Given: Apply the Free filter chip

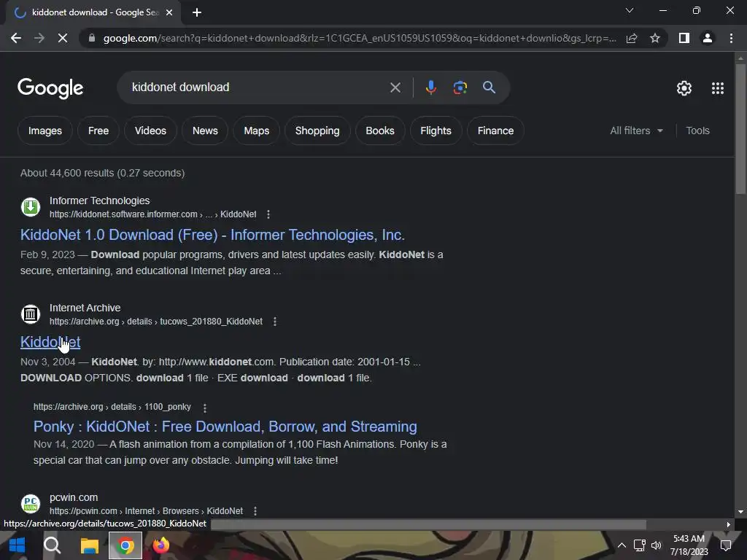Looking at the screenshot, I should tap(98, 131).
